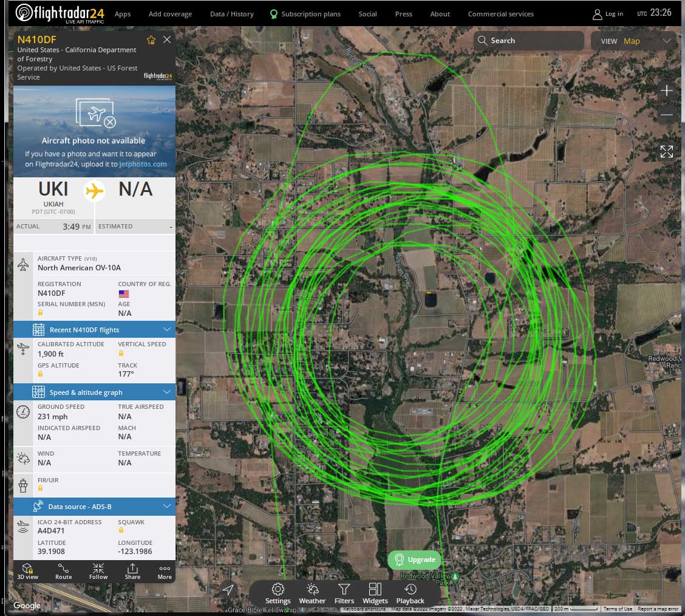Open the Data / History menu
This screenshot has height=616, width=685.
point(231,14)
